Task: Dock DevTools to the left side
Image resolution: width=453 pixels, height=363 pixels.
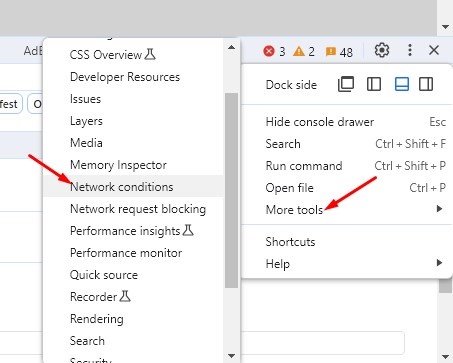Action: pyautogui.click(x=374, y=84)
